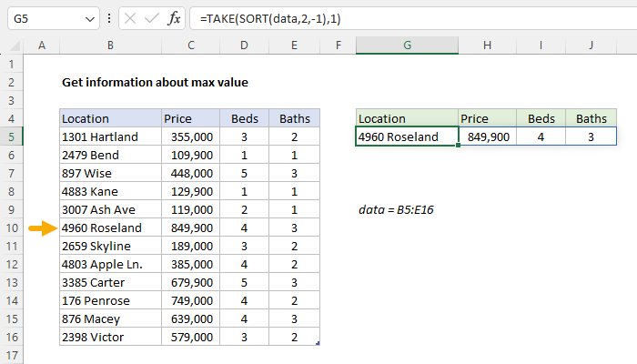Click the 'Location' header in column B

click(110, 118)
